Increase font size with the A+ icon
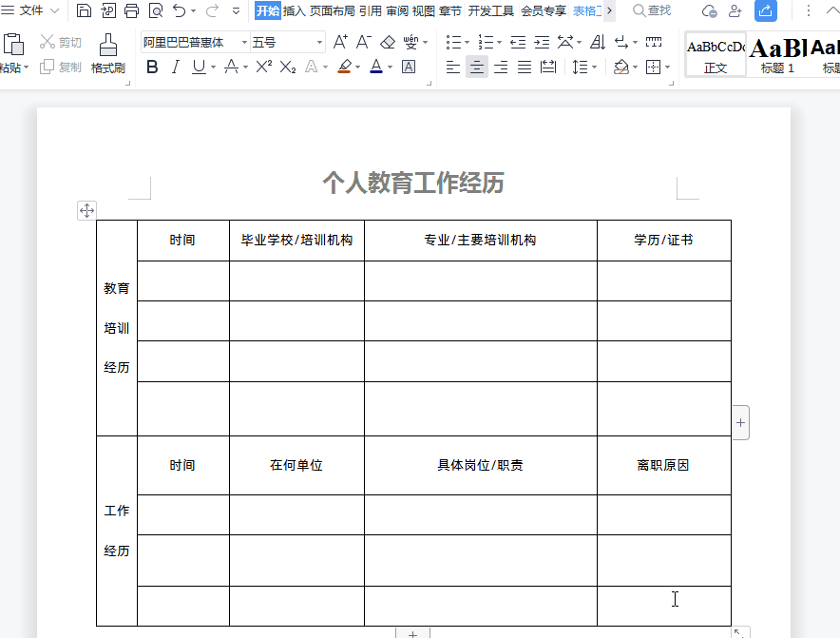Screen dimensions: 840x638 [x=340, y=42]
